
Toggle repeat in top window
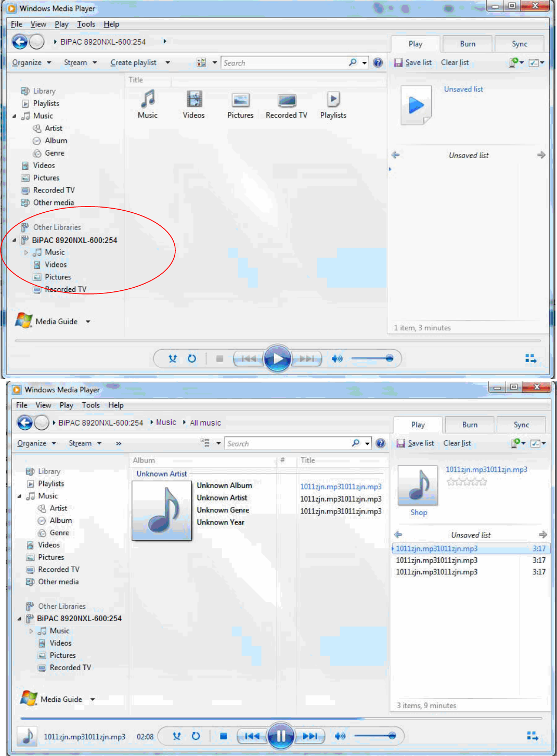tap(192, 358)
